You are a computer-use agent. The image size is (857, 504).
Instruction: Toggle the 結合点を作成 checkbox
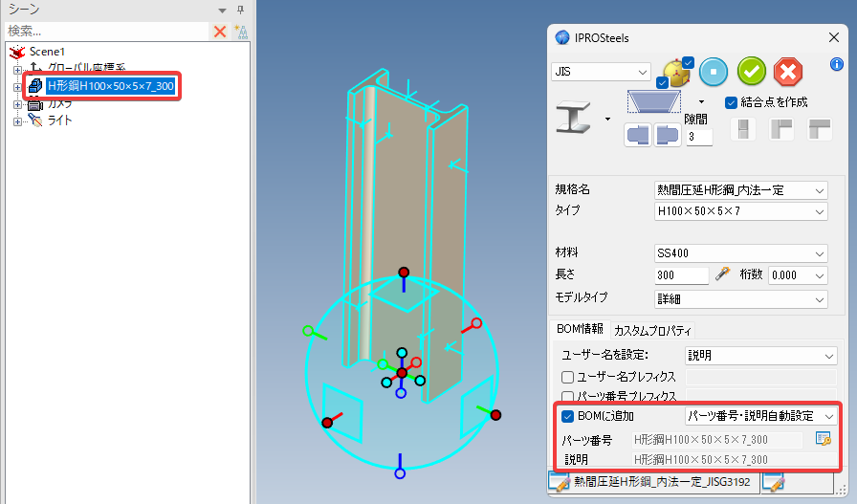point(731,102)
